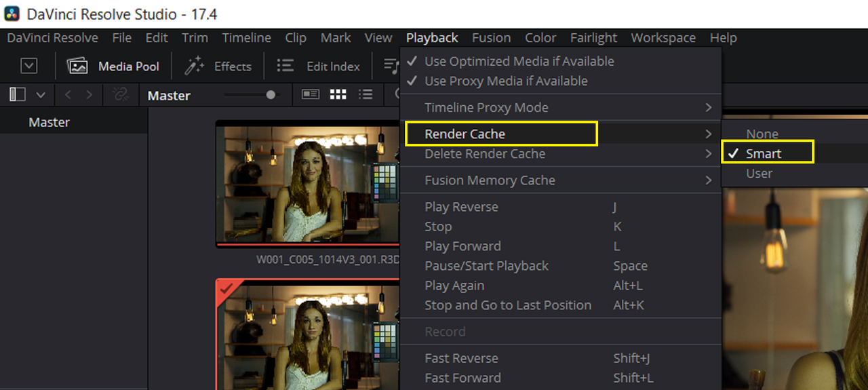This screenshot has width=868, height=390.
Task: Switch media pool to thumbnail grid view
Action: pyautogui.click(x=338, y=95)
